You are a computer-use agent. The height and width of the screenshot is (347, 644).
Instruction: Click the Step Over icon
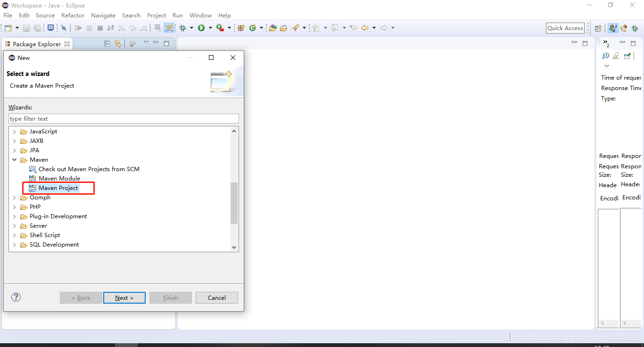tap(132, 28)
